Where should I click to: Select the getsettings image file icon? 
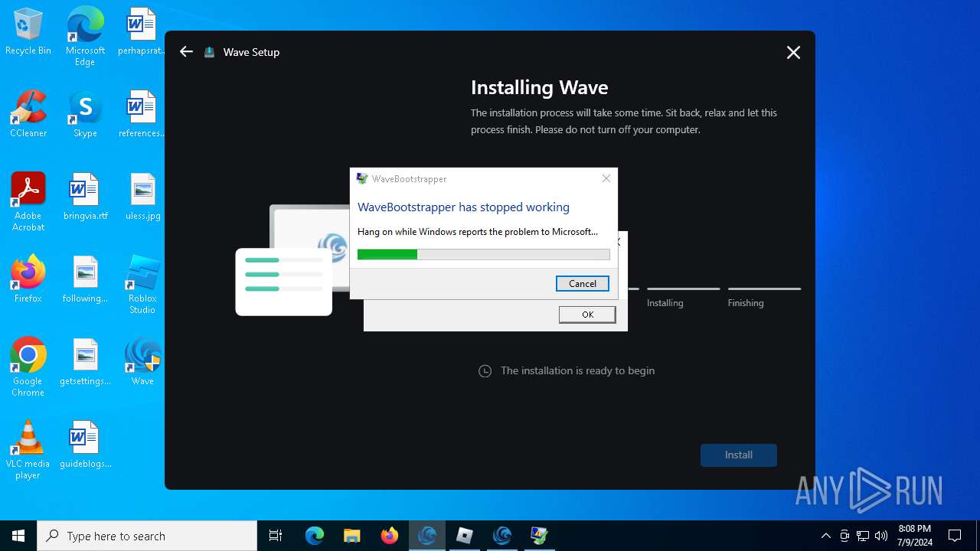(x=85, y=363)
